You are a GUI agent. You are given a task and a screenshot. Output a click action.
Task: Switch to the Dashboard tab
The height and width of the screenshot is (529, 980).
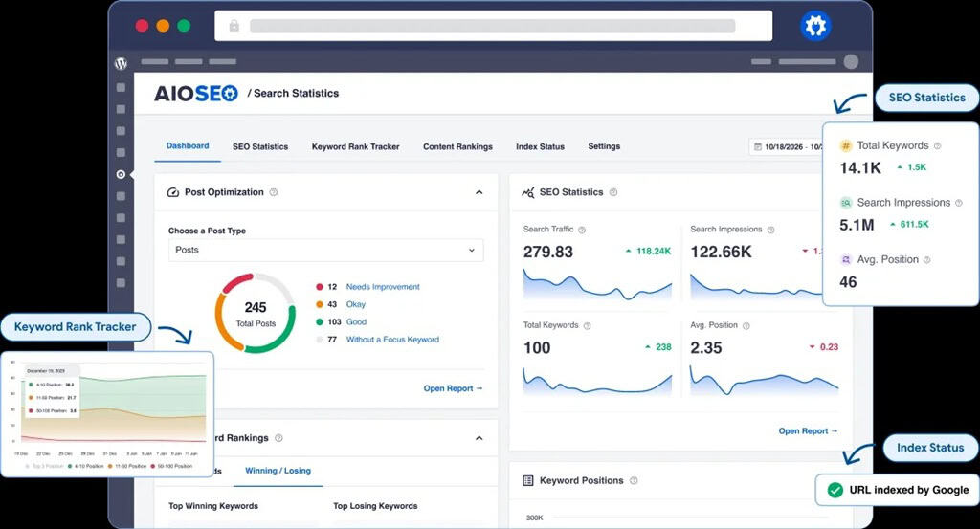188,146
